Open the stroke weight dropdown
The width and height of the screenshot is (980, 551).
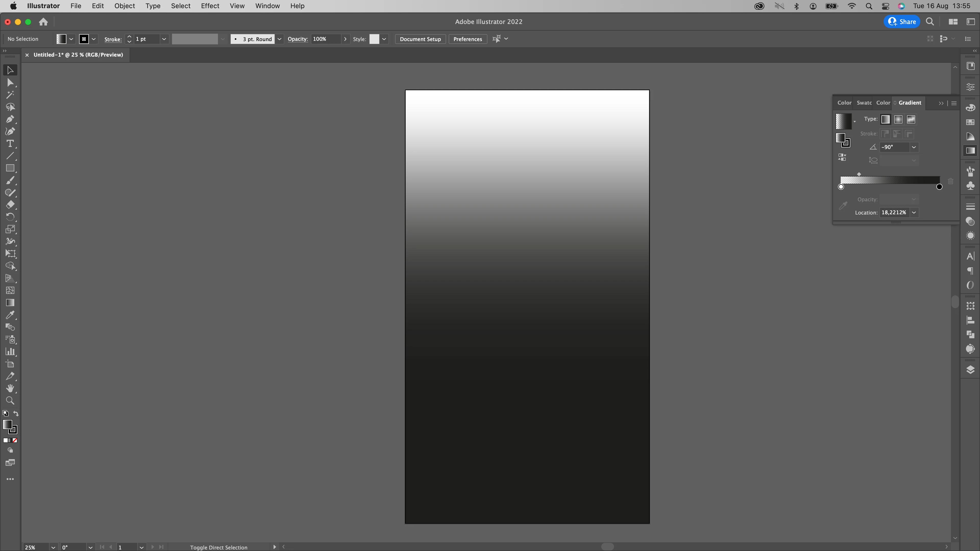tap(164, 39)
